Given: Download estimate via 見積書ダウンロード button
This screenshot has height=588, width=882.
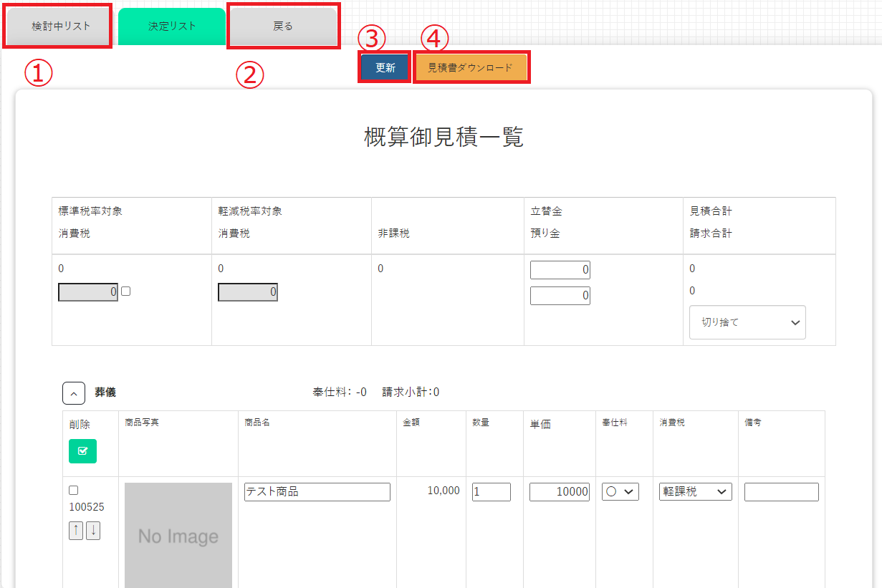Looking at the screenshot, I should pos(470,68).
